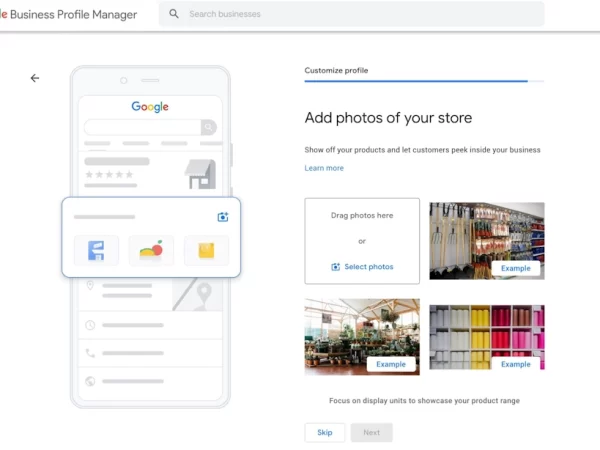Click the location pin icon in the mockup
600x450 pixels.
pyautogui.click(x=90, y=285)
